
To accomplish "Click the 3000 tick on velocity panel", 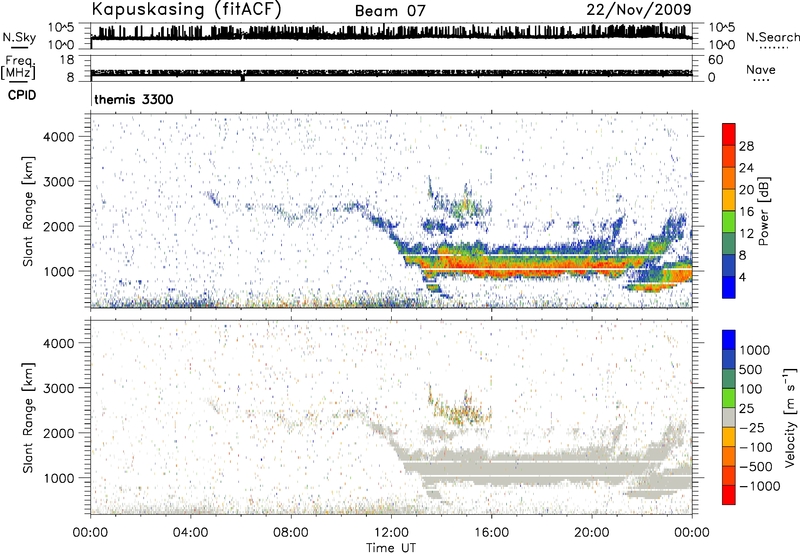I will pyautogui.click(x=59, y=388).
